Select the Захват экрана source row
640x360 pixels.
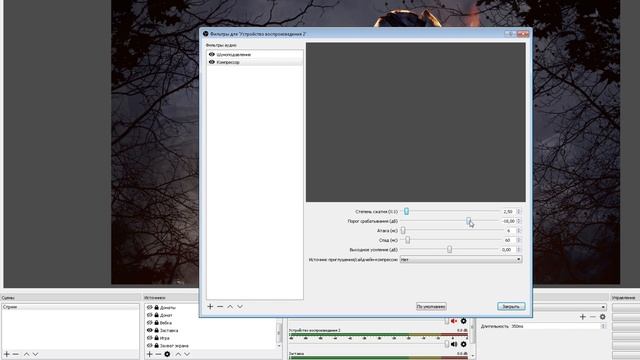[x=211, y=346]
